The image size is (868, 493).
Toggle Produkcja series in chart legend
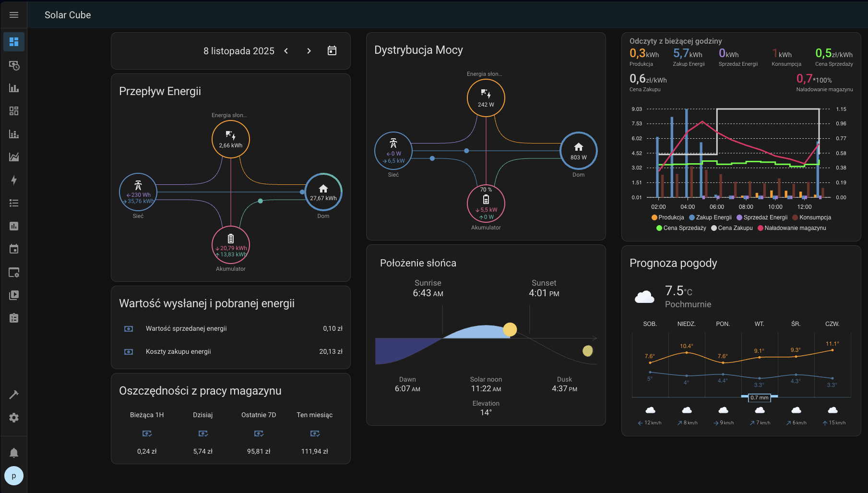click(668, 217)
